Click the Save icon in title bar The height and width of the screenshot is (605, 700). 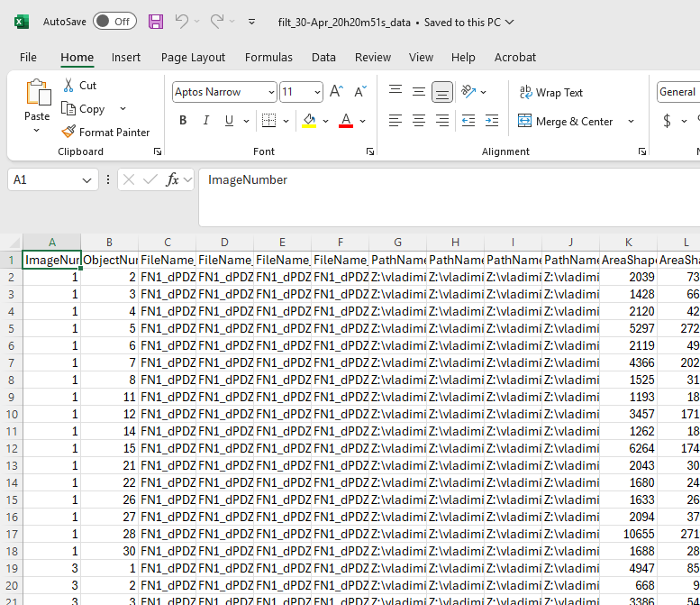156,21
